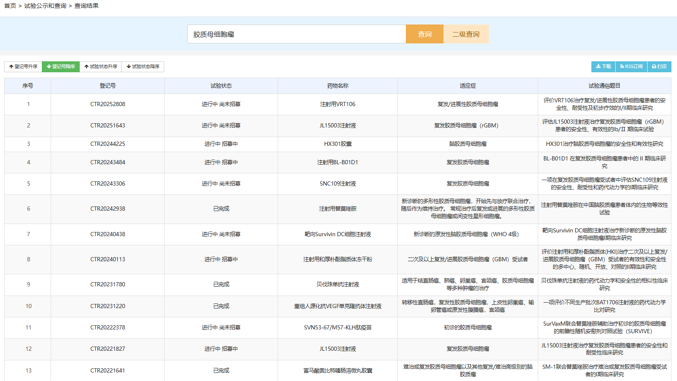Select drug name SNC109注射液
677x381 pixels.
[338, 184]
